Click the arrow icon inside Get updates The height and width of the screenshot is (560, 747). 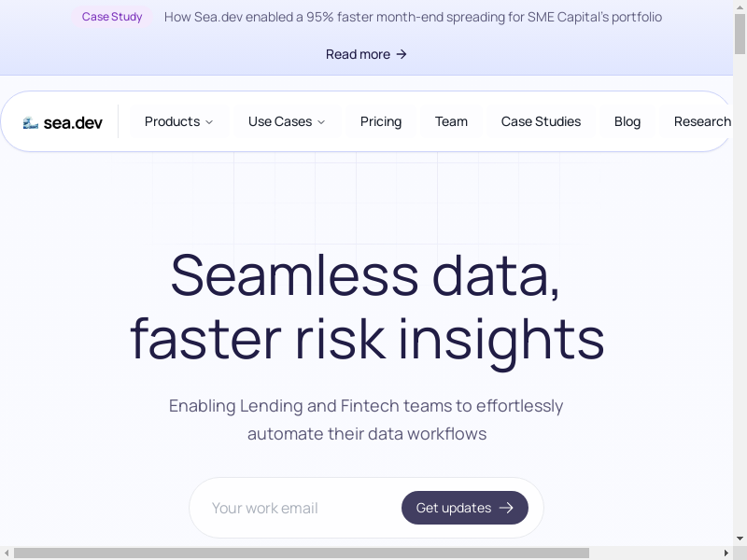click(506, 508)
